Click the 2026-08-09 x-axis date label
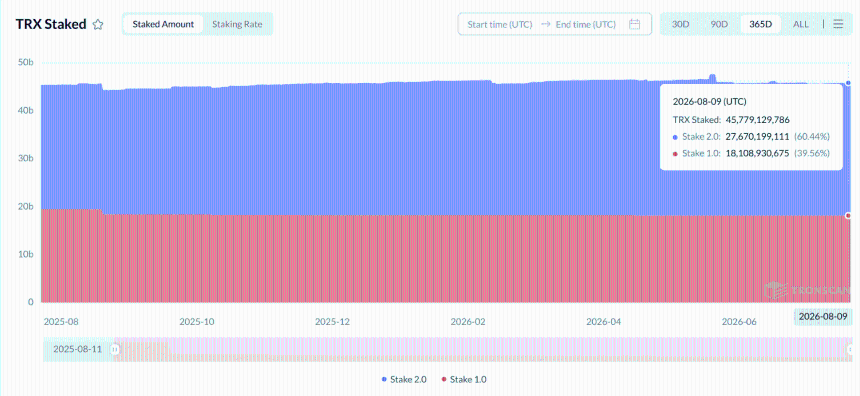This screenshot has height=396, width=860. tap(822, 317)
